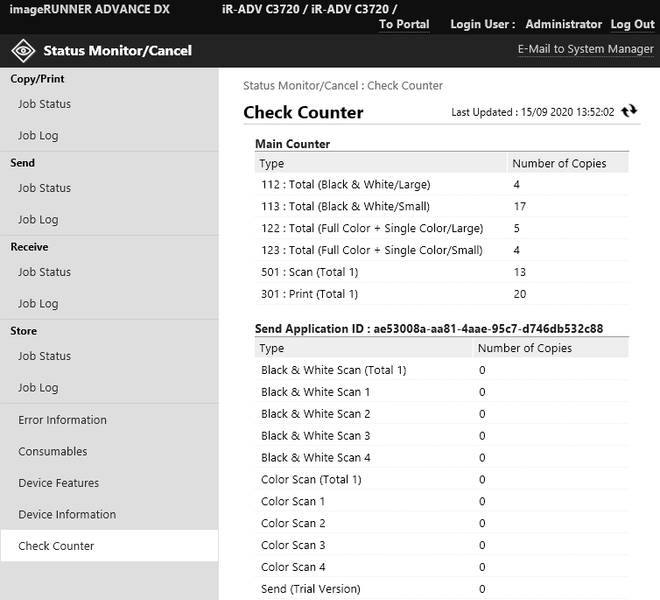This screenshot has height=600, width=660.
Task: Open the To Portal link
Action: (x=404, y=24)
